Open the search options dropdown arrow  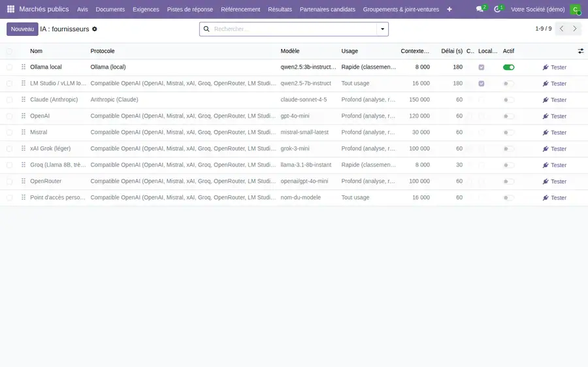coord(382,29)
